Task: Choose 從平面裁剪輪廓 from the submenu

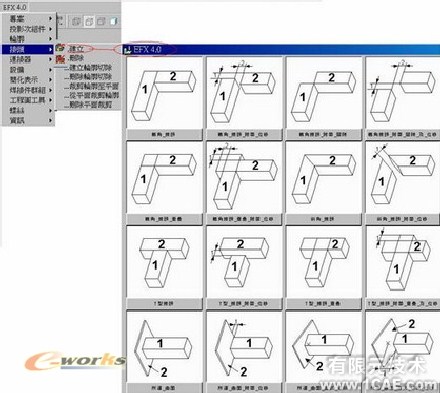Action: coord(92,95)
